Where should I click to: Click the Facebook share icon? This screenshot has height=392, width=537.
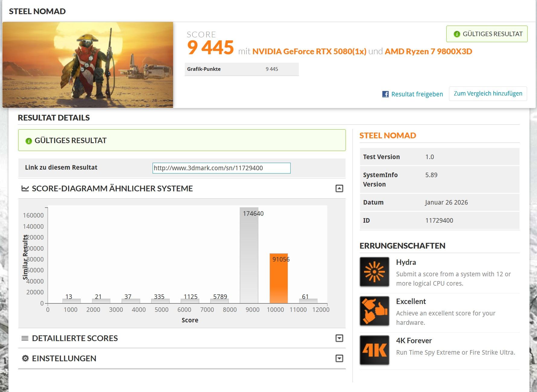385,94
